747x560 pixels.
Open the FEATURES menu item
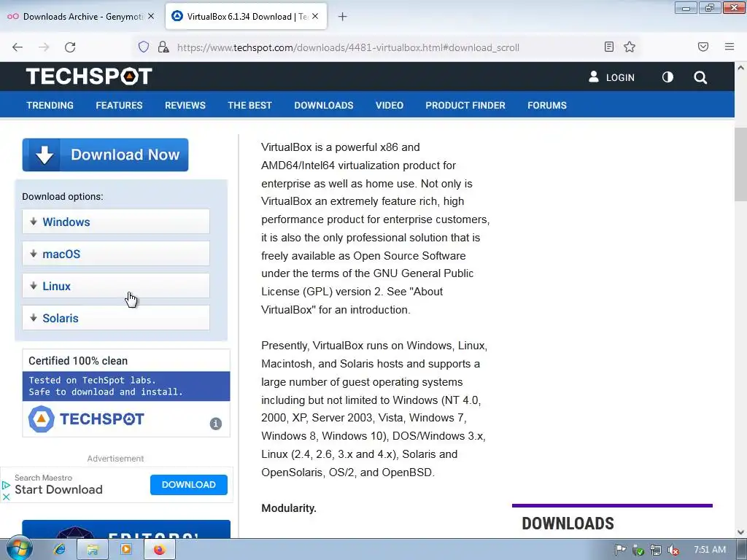pos(119,105)
